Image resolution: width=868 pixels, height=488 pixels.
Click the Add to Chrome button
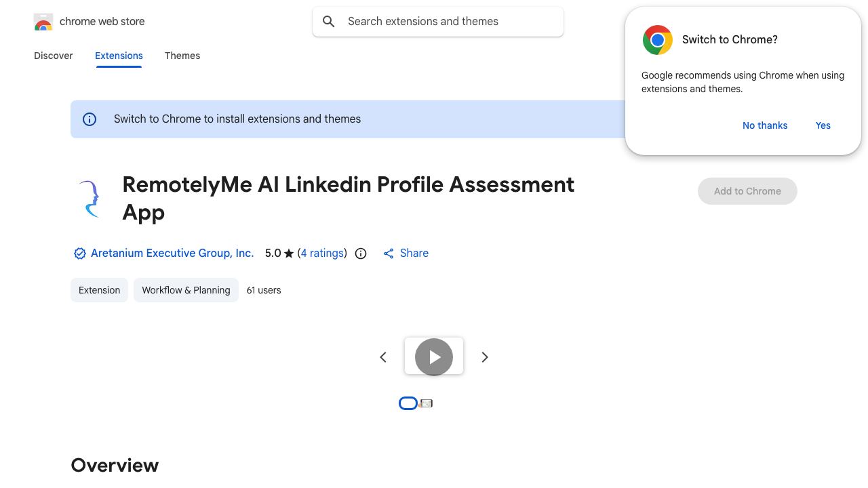747,191
